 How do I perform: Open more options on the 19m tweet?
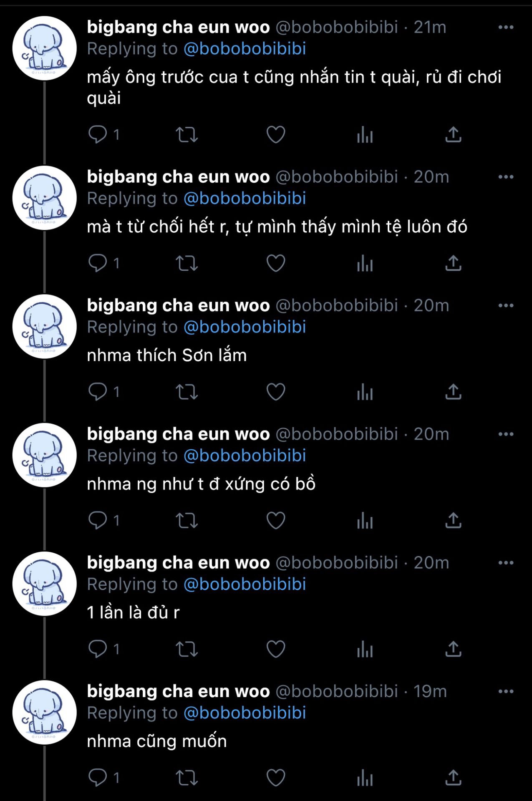pyautogui.click(x=506, y=692)
